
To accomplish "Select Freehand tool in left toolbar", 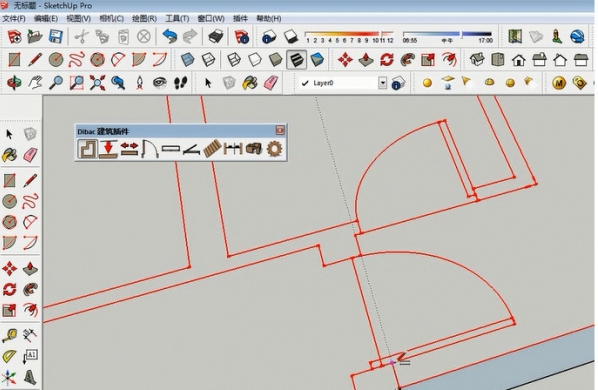I will coord(30,201).
